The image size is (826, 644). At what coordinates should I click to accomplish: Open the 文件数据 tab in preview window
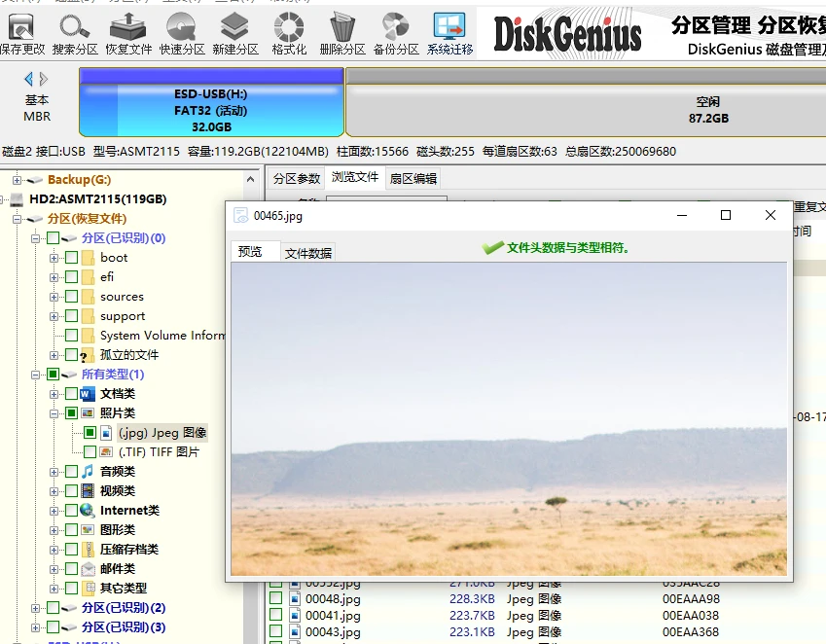308,253
